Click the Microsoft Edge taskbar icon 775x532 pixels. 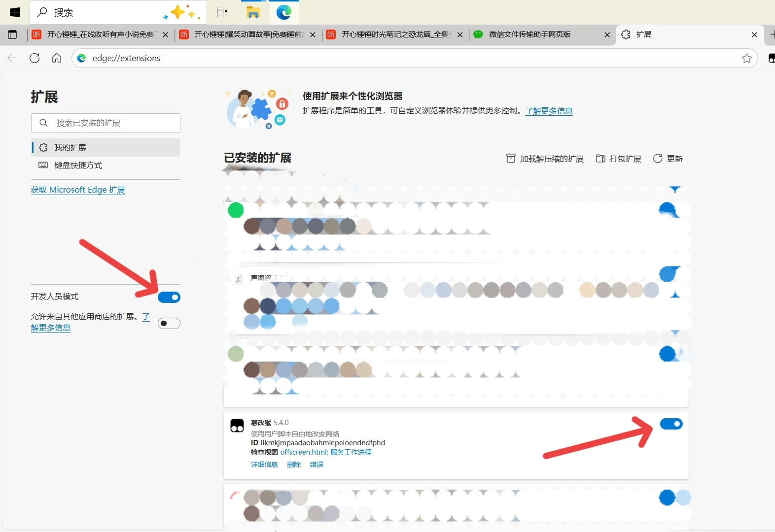point(284,12)
